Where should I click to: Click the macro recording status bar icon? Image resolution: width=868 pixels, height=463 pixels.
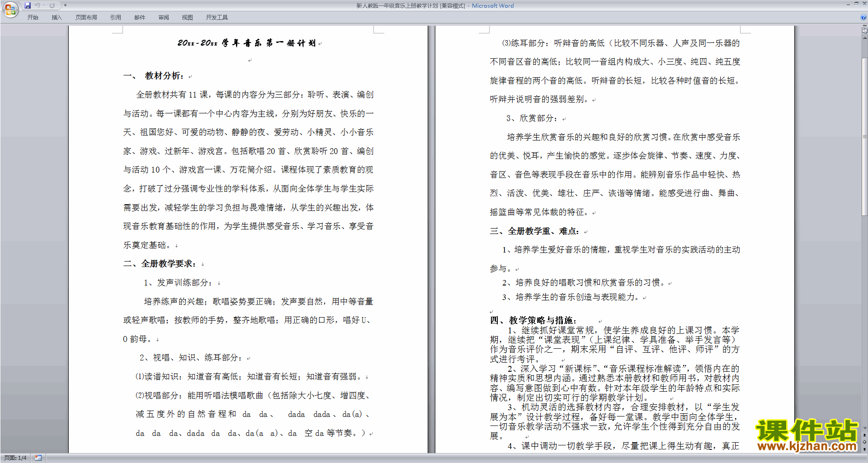[x=38, y=458]
